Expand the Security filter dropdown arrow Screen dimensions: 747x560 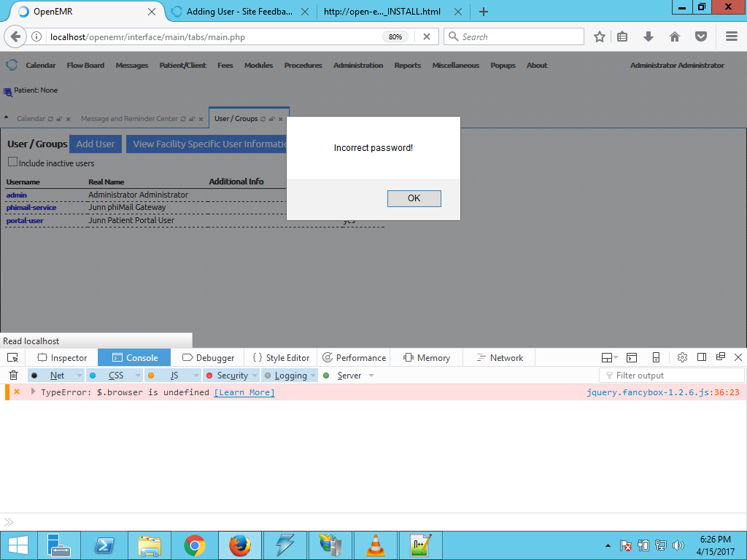click(x=255, y=376)
